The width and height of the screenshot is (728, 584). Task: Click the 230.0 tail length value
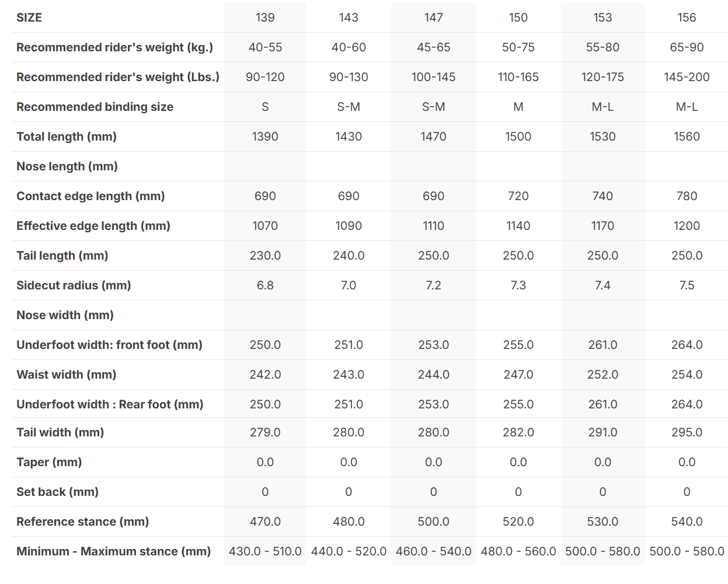point(265,256)
